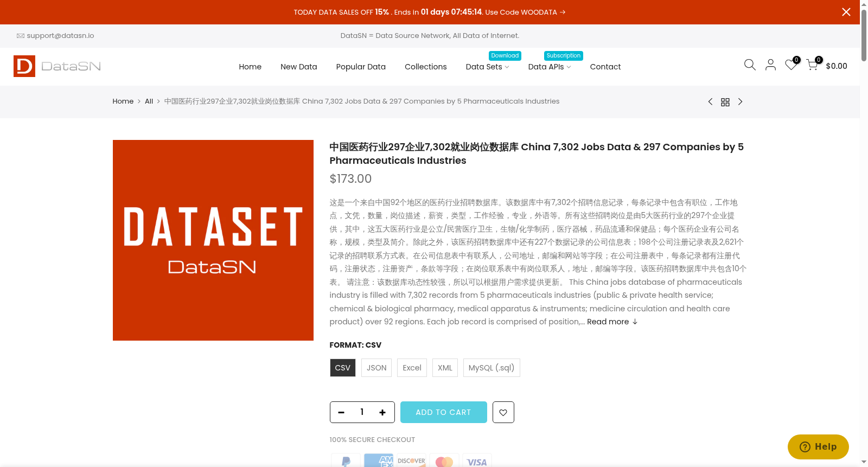Viewport: 868px width, 467px height.
Task: Click the 'FORMAT: CSV' label
Action: (x=355, y=345)
